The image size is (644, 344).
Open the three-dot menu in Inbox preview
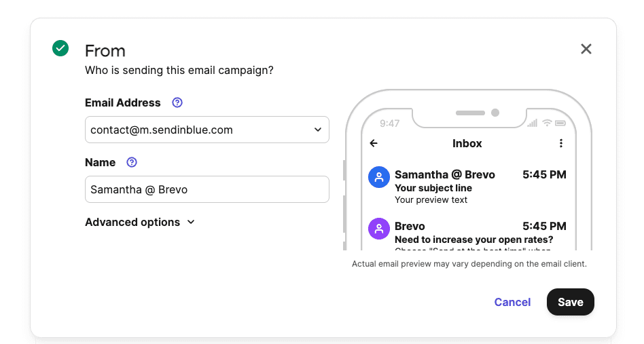561,143
